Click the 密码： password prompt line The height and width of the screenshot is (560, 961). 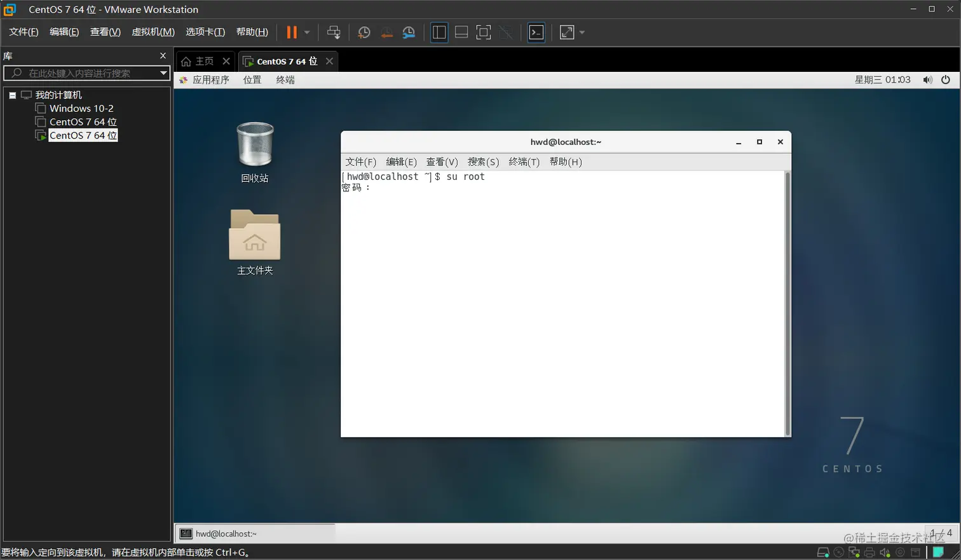click(356, 188)
